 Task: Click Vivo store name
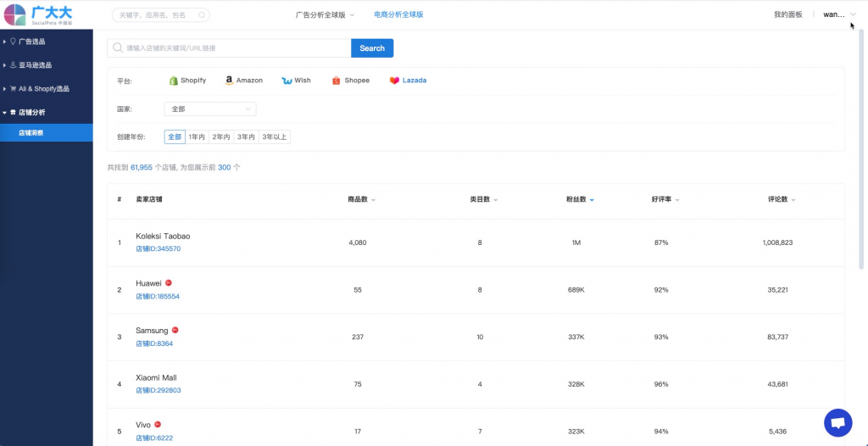click(x=143, y=425)
